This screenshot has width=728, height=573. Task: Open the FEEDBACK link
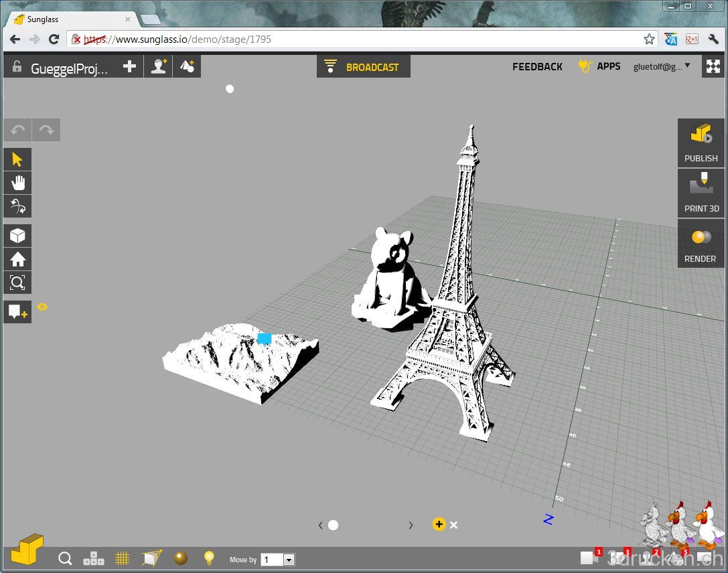coord(537,67)
